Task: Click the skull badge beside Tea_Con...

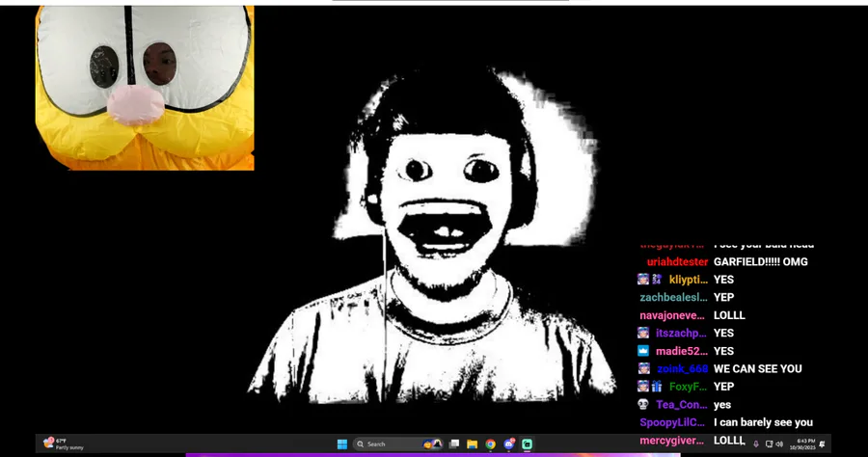Action: (x=642, y=404)
